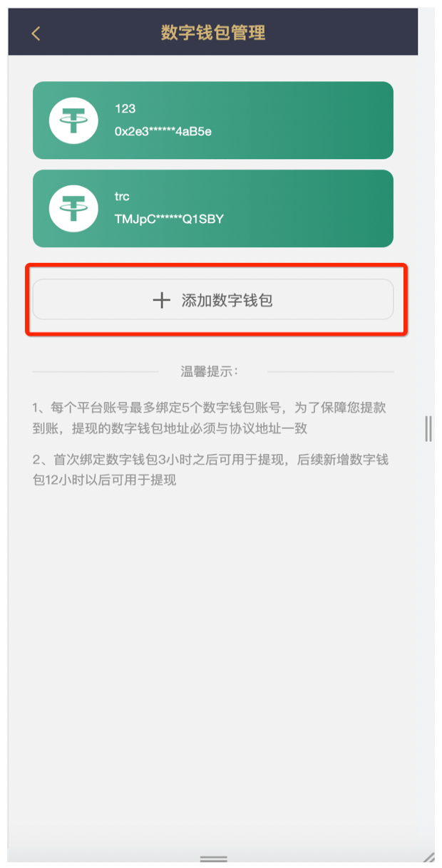Click the wallet name label trc
This screenshot has height=868, width=442.
point(122,197)
